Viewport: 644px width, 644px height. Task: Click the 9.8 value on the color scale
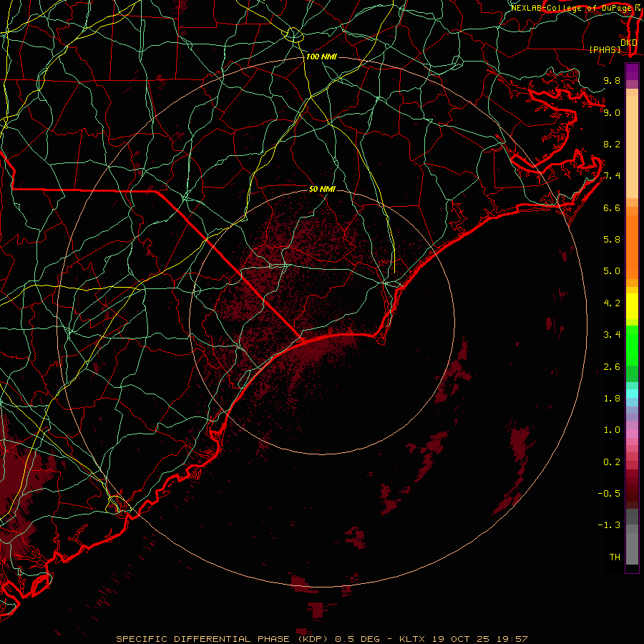(x=612, y=80)
